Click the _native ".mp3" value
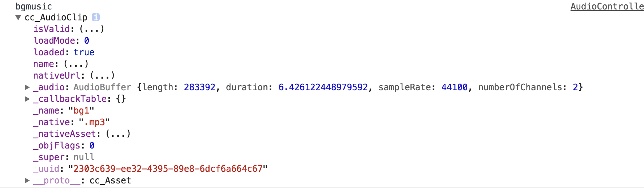644x190 pixels. [x=94, y=122]
